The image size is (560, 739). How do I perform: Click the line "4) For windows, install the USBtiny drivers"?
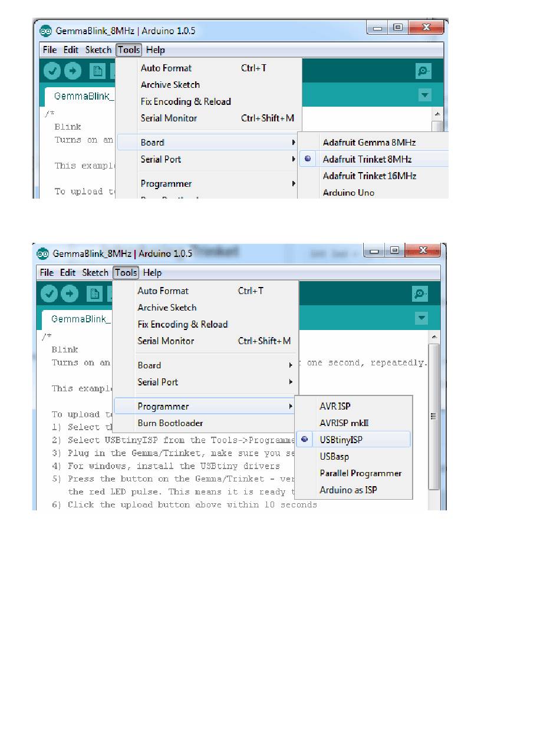coord(166,466)
